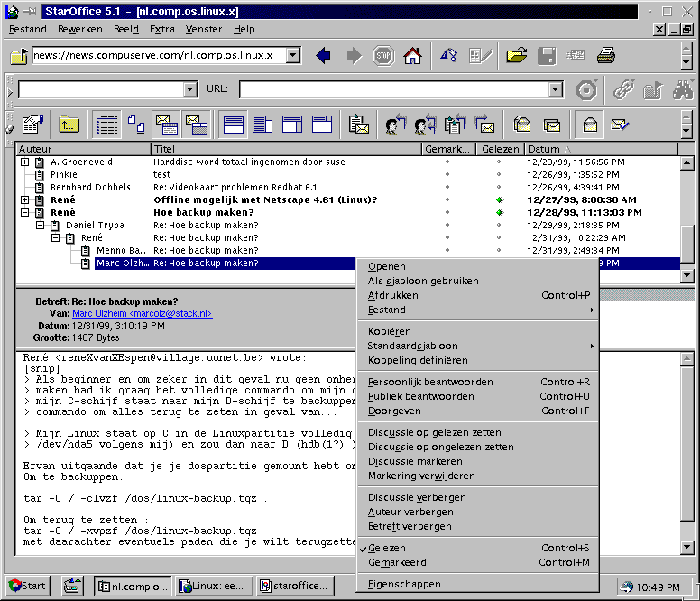
Task: Click the bookmark folder icon beside address field
Action: [x=19, y=56]
